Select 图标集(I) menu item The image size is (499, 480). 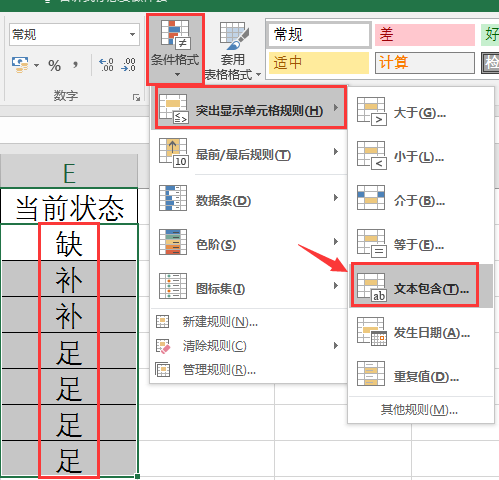pyautogui.click(x=248, y=287)
